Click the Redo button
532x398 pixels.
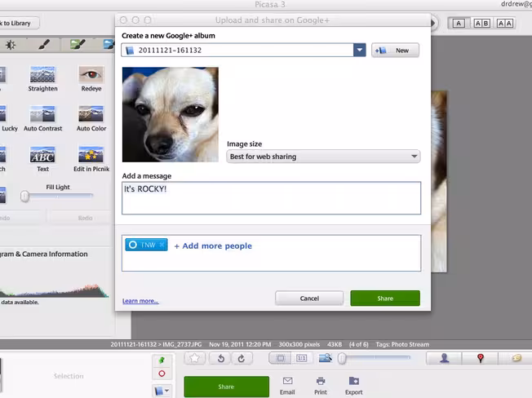pos(85,218)
